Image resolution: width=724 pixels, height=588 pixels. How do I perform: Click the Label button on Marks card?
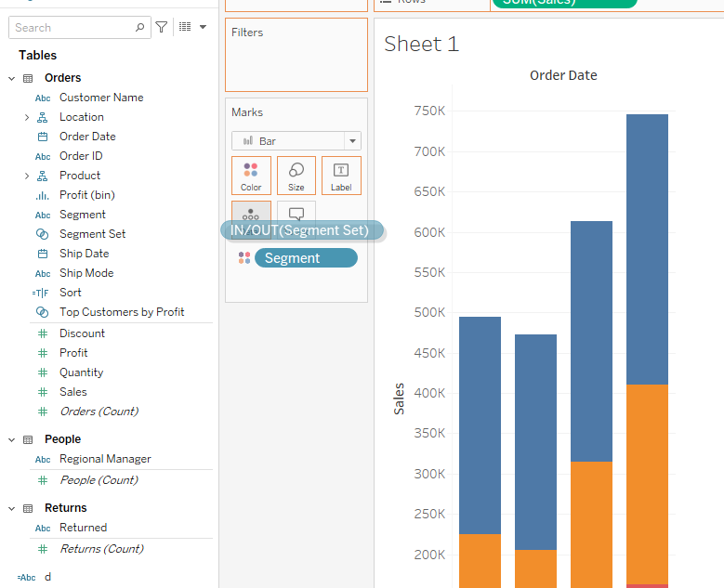point(341,176)
